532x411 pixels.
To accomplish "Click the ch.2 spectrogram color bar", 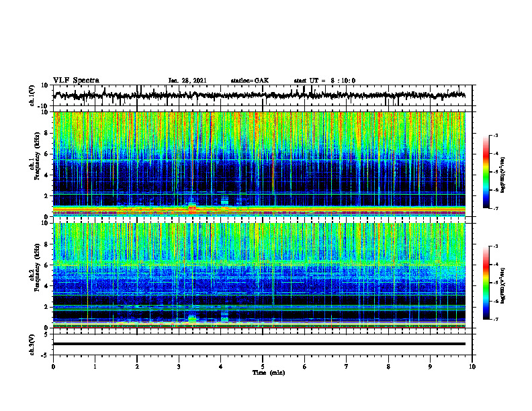I will (486, 283).
